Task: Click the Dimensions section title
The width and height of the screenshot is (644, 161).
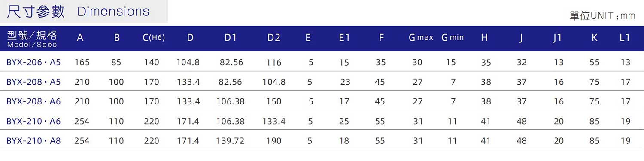Action: (x=79, y=12)
